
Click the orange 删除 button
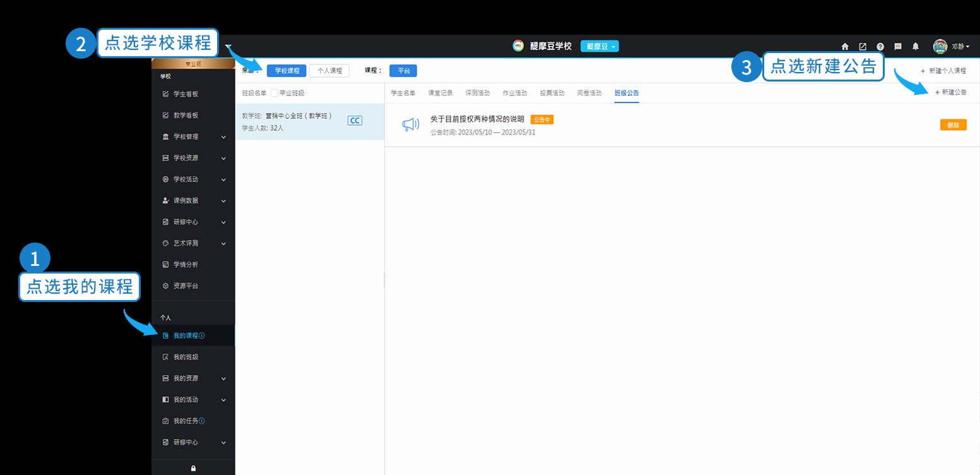coord(953,125)
